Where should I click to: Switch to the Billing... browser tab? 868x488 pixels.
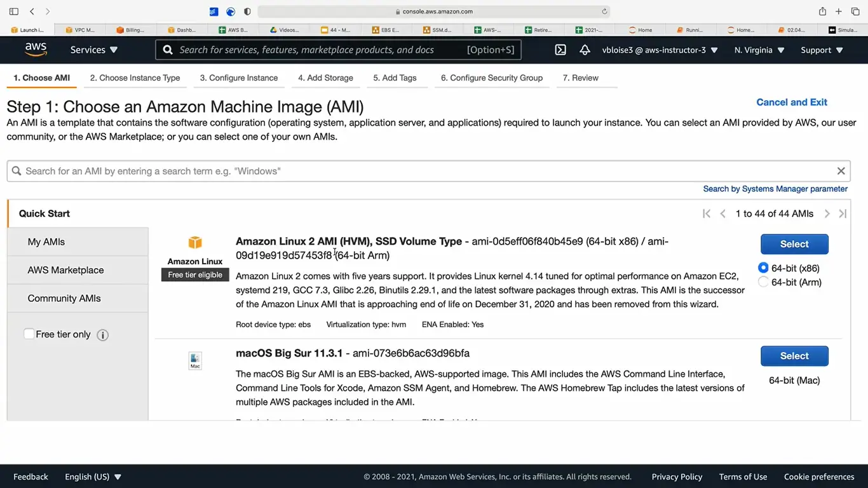[130, 30]
